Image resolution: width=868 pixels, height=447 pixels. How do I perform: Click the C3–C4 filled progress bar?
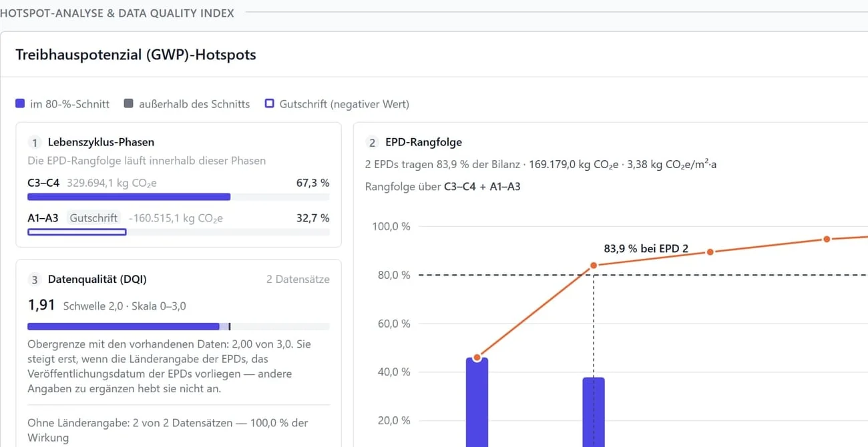click(129, 197)
